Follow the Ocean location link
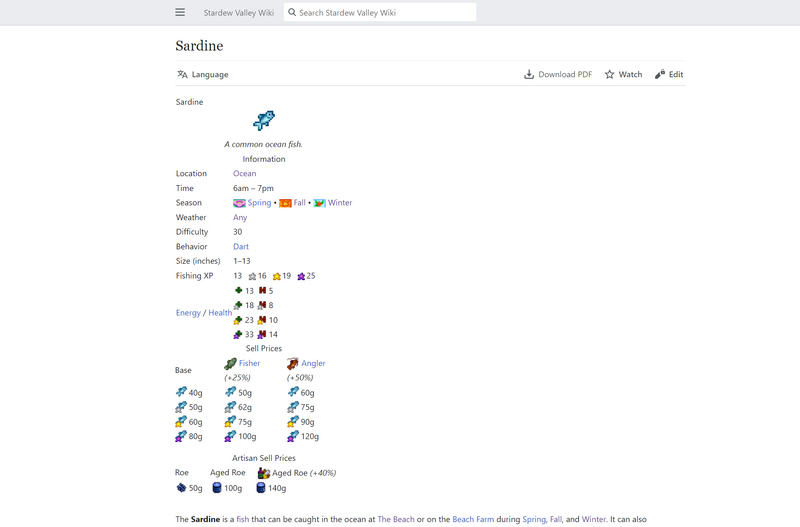Image resolution: width=800 pixels, height=527 pixels. 244,173
